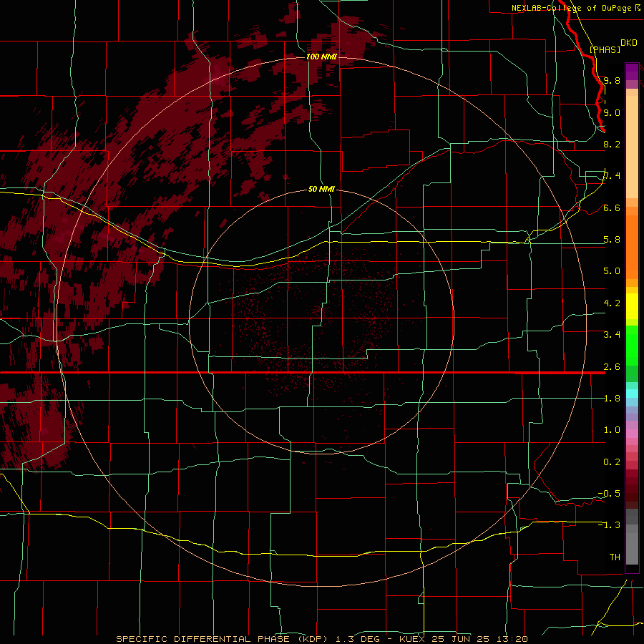The width and height of the screenshot is (644, 644).
Task: Click the 50 NMI range ring label
Action: coord(321,189)
